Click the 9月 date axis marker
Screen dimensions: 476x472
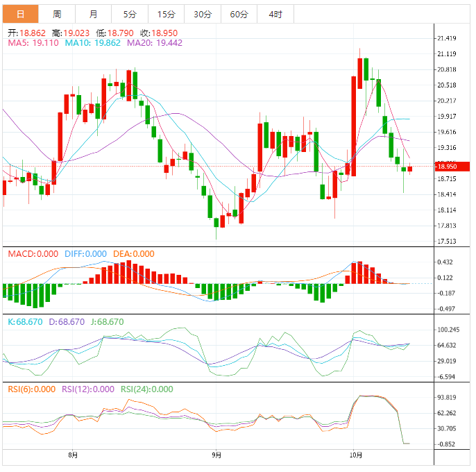[x=216, y=455]
